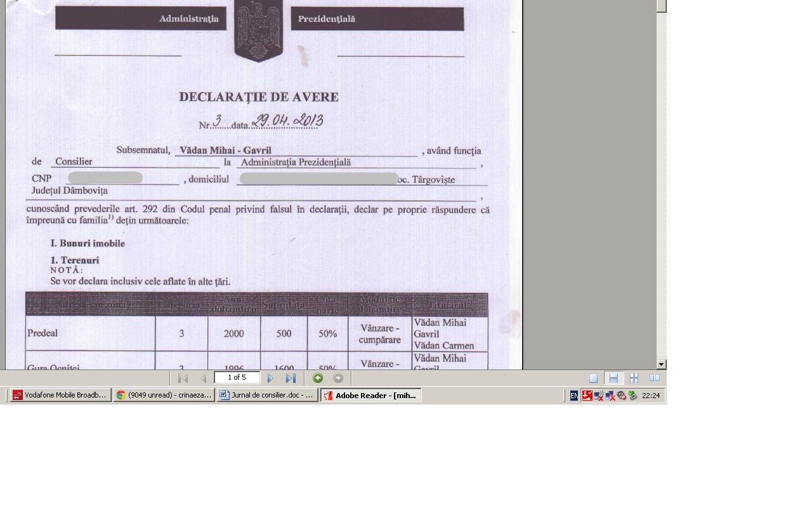Go to the next page
Viewport: 812px width, 508px height.
coord(270,378)
